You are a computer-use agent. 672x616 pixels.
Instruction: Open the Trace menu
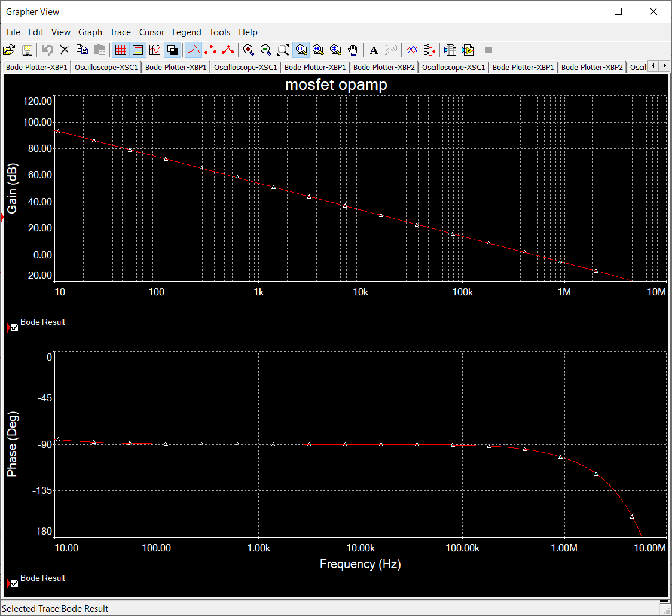pos(120,32)
